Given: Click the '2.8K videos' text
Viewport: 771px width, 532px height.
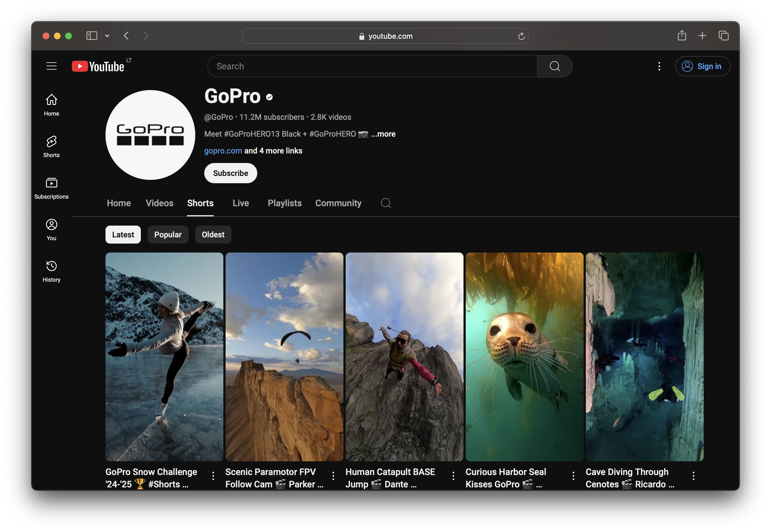Looking at the screenshot, I should [x=331, y=117].
